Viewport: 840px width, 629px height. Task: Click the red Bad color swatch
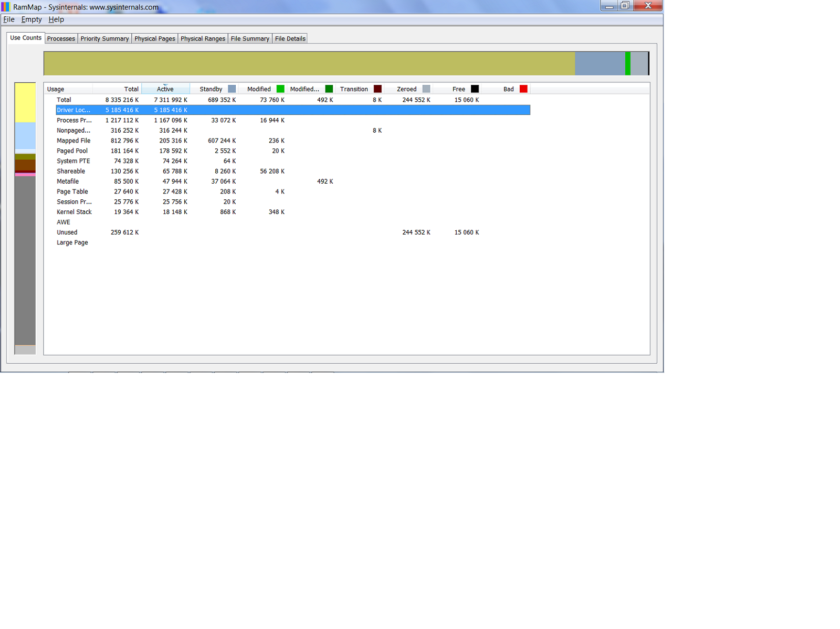click(x=523, y=89)
